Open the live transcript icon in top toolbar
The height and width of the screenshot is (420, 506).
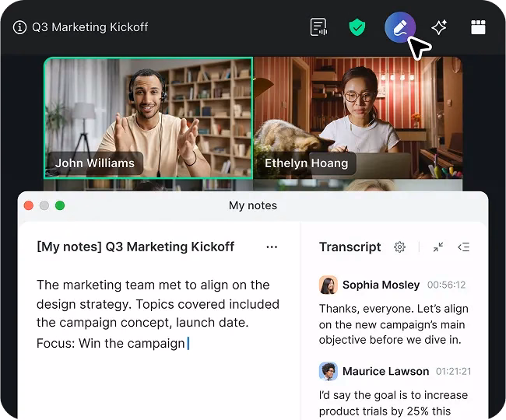coord(318,27)
